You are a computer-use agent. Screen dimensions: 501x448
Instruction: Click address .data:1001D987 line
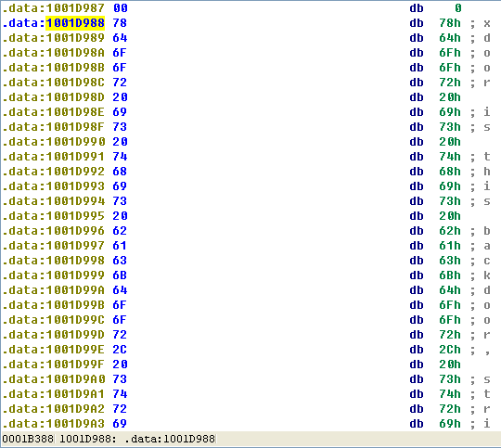tap(54, 8)
